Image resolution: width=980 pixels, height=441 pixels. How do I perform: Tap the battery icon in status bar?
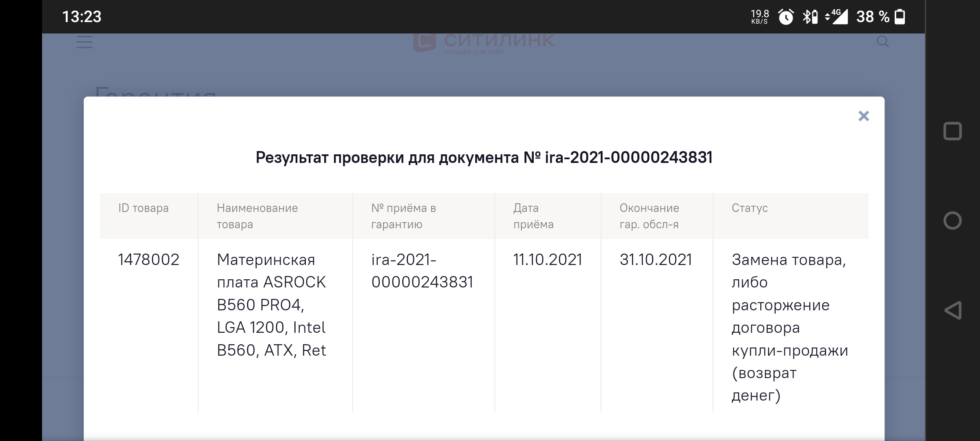coord(900,17)
